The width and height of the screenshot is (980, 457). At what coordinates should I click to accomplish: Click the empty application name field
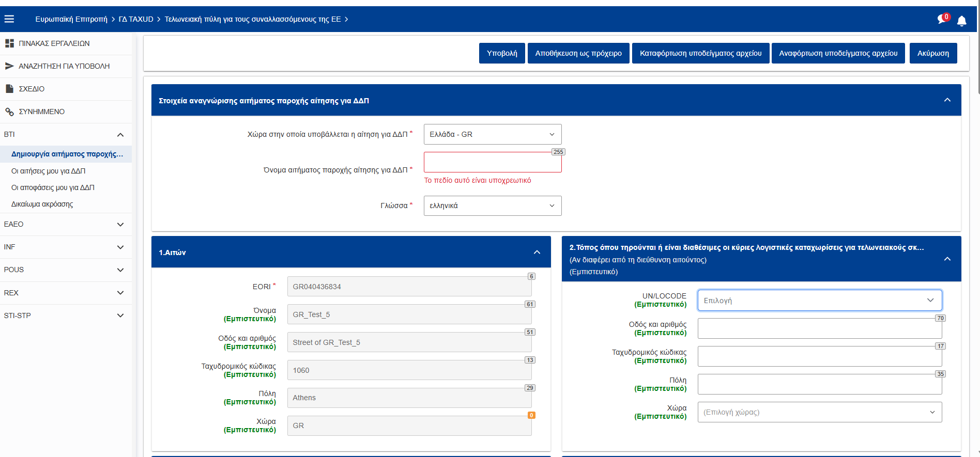click(x=492, y=163)
